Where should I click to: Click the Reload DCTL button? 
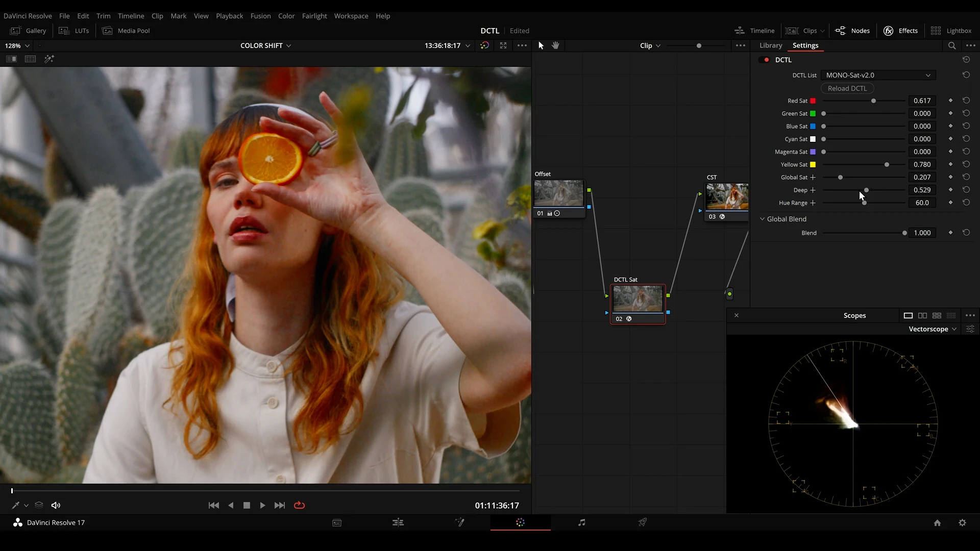tap(847, 88)
